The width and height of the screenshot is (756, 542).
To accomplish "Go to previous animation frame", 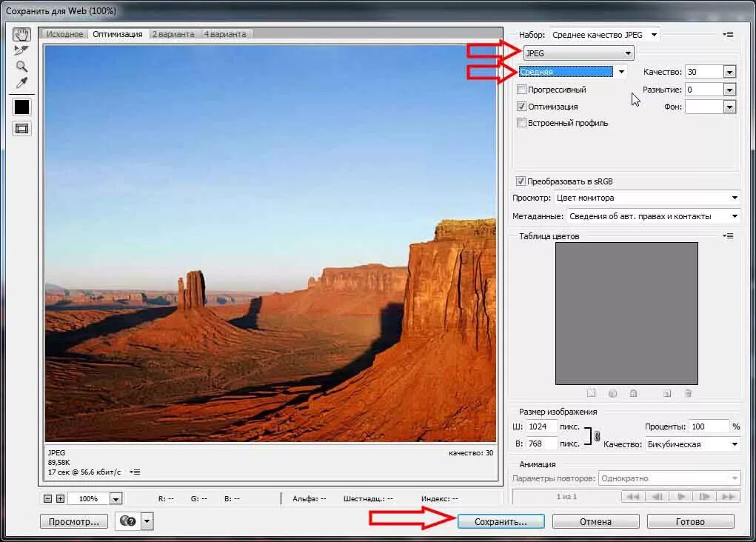I will pos(657,497).
